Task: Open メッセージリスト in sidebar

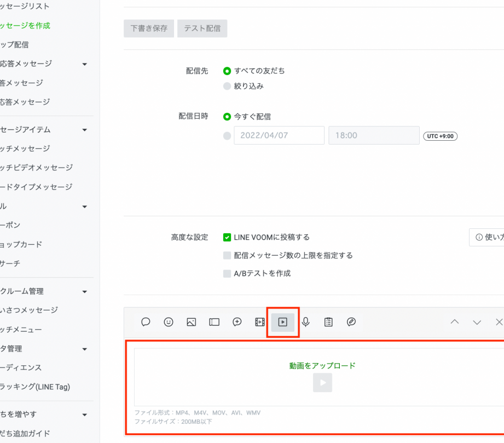Action: (x=25, y=6)
